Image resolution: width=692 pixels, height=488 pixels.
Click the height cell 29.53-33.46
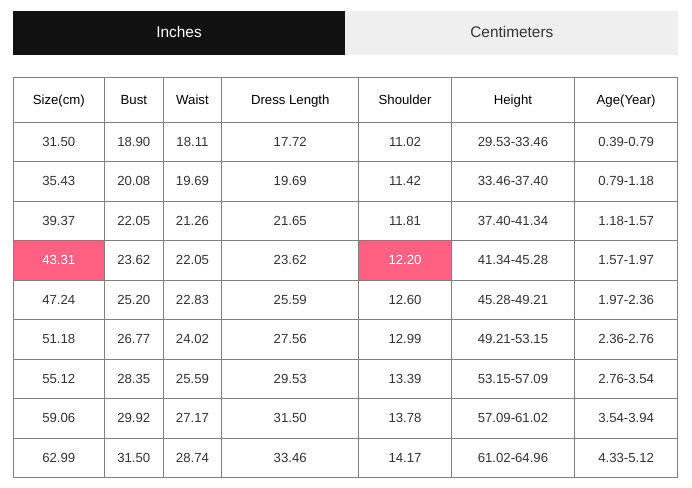tap(513, 142)
